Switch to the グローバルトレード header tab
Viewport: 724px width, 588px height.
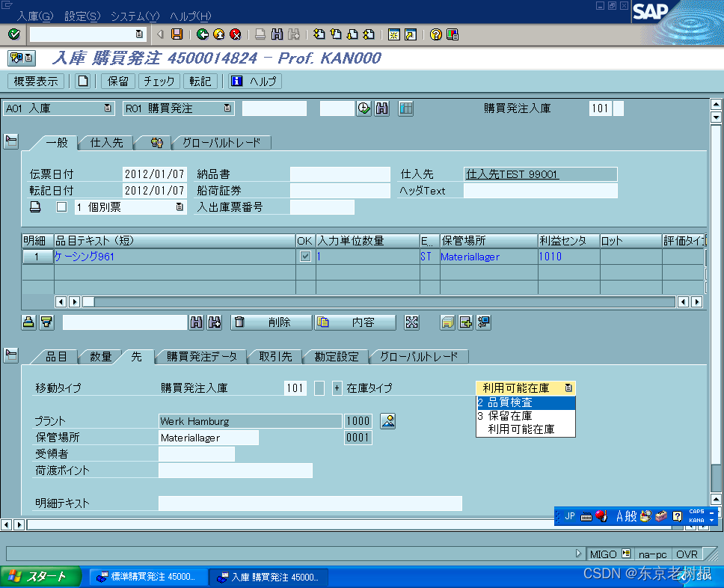coord(221,143)
